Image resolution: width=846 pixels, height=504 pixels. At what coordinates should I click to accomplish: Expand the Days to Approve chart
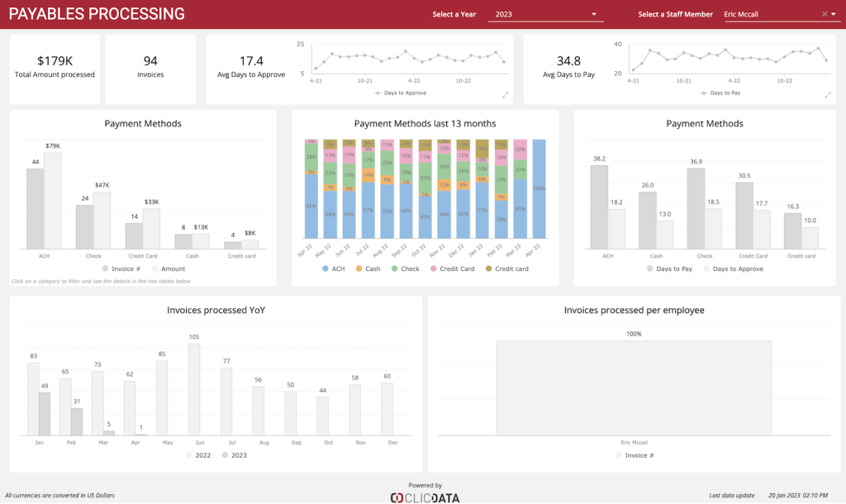pos(505,96)
